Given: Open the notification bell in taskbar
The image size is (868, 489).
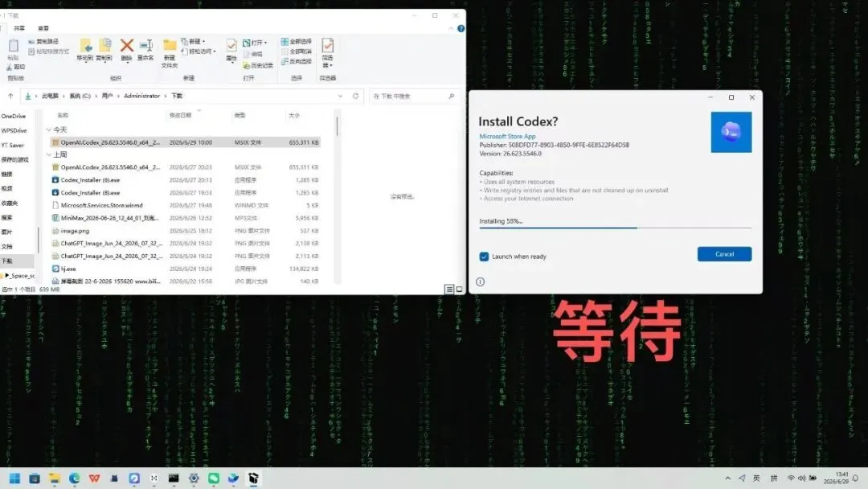Looking at the screenshot, I should [855, 478].
